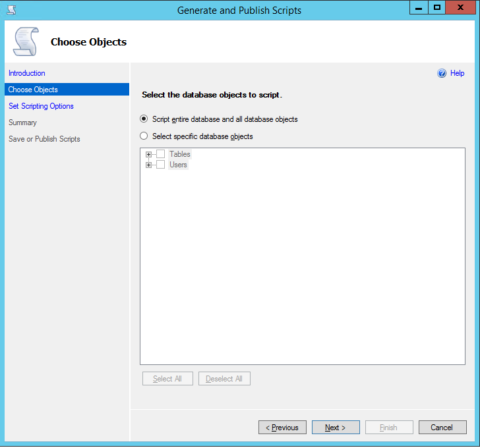
Task: Open the Help link
Action: point(457,73)
